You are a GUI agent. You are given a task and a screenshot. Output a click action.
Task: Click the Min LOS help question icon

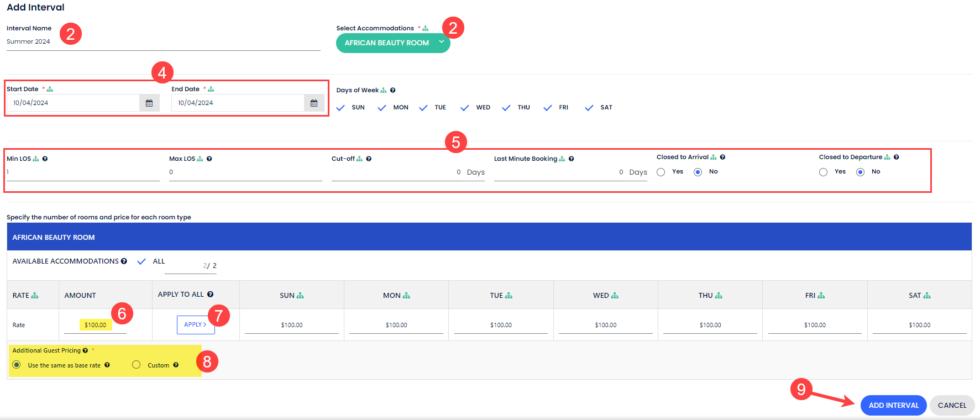pyautogui.click(x=45, y=159)
